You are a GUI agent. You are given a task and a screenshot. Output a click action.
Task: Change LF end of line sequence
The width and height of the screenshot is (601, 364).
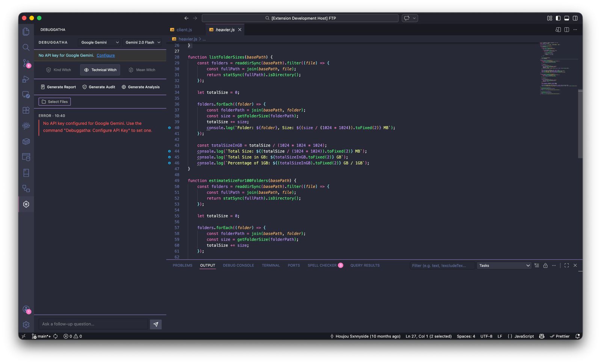[x=500, y=336]
